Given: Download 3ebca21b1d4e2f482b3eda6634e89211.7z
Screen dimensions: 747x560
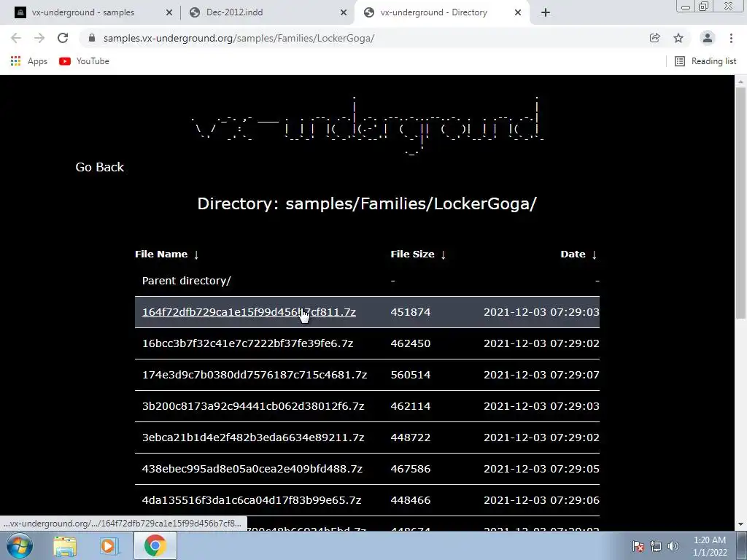Looking at the screenshot, I should 253,437.
